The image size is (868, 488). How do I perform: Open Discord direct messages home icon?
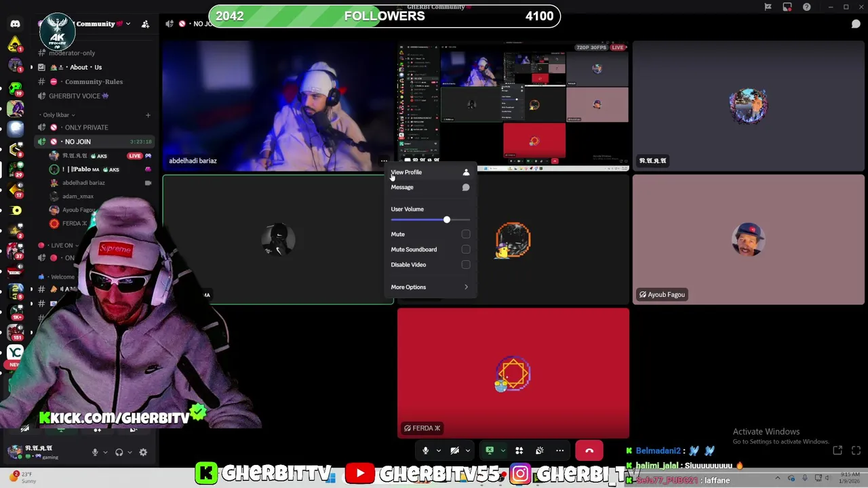[x=15, y=24]
